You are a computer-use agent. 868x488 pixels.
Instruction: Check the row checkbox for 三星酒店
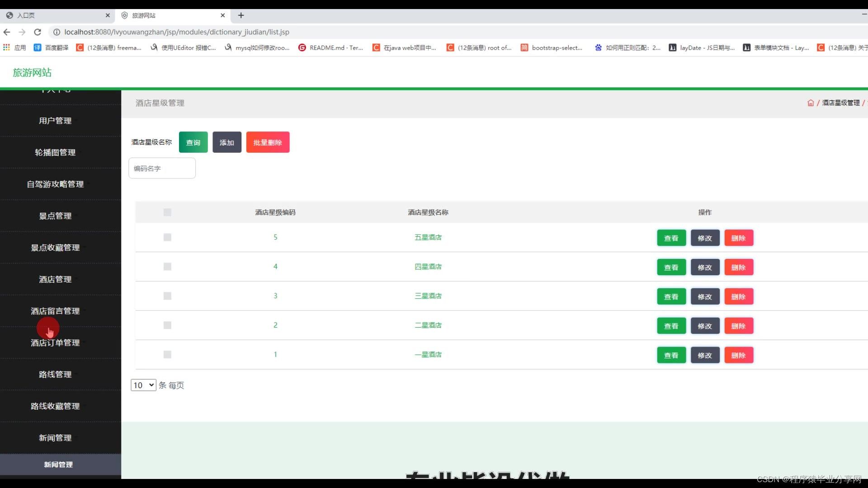pyautogui.click(x=167, y=296)
